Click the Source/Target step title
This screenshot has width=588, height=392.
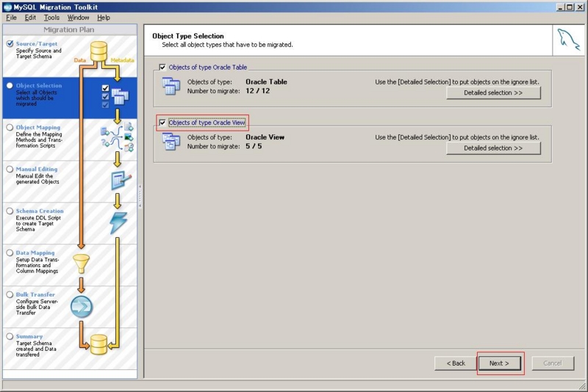pyautogui.click(x=37, y=44)
